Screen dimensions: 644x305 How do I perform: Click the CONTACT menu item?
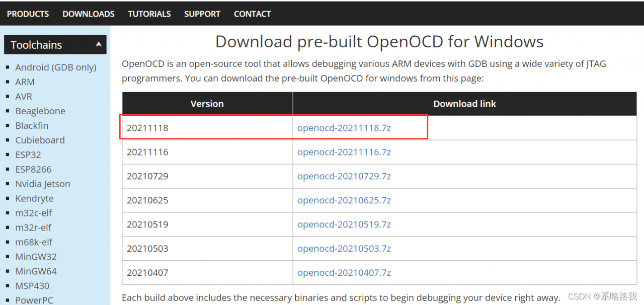tap(253, 14)
